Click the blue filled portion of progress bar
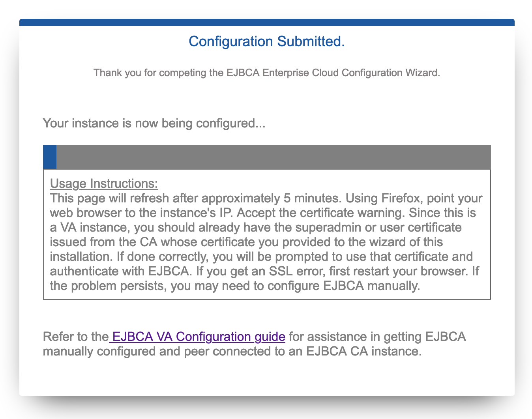 pos(50,157)
